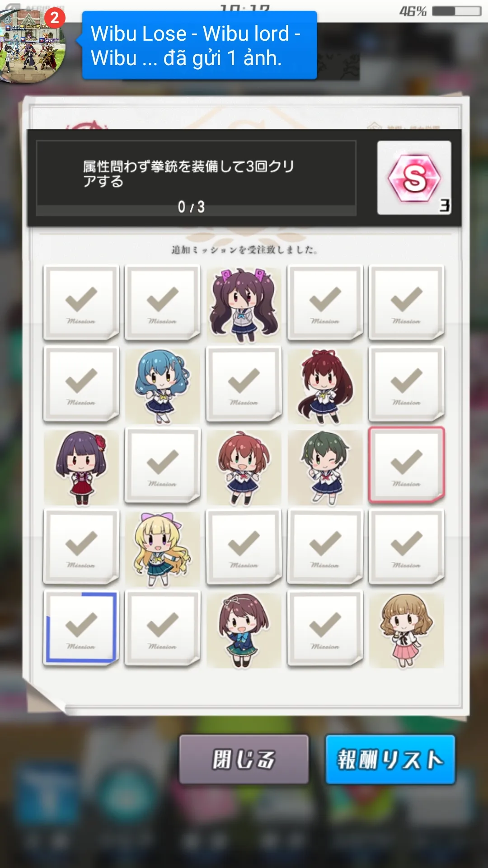This screenshot has width=488, height=868.
Task: Choose the curly light-brown-haired girl in pink skirt
Action: tap(407, 629)
